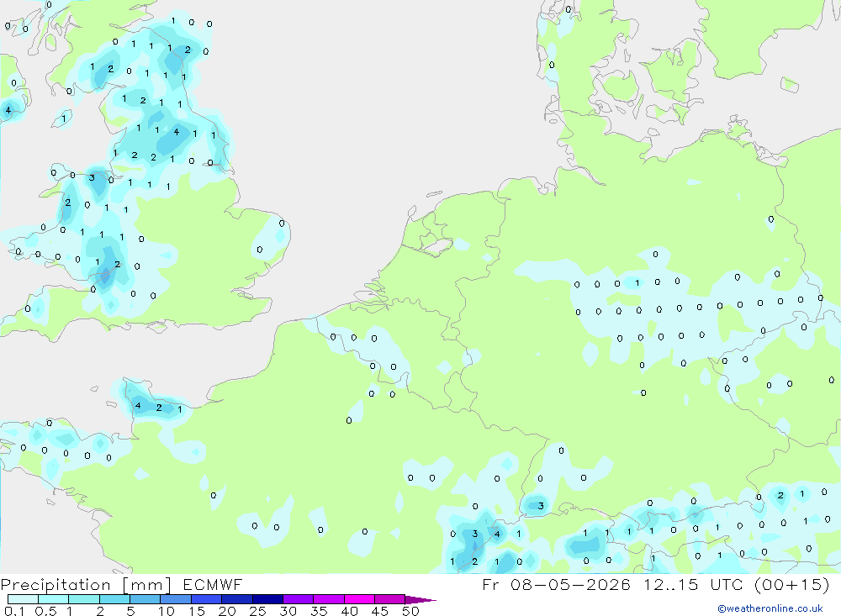
Task: Click the "0.1" legend scale label
Action: (x=14, y=611)
